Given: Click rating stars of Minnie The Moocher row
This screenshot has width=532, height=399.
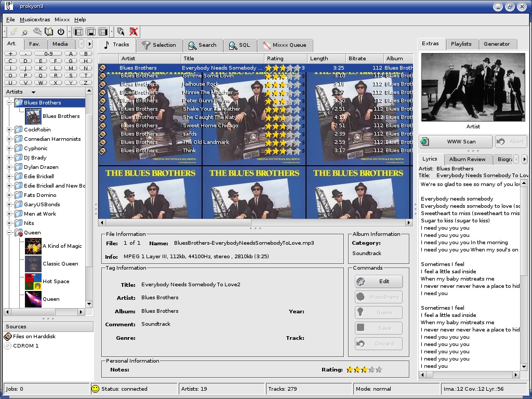Looking at the screenshot, I should pos(283,92).
